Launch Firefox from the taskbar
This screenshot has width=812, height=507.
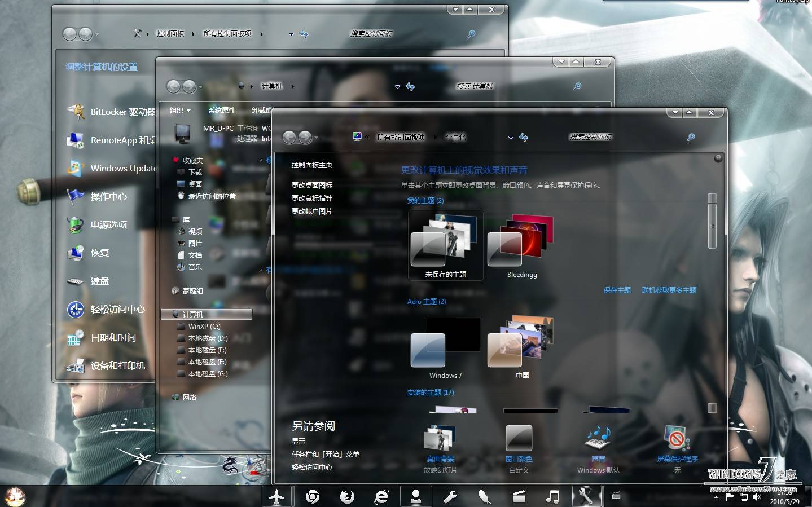pyautogui.click(x=347, y=496)
